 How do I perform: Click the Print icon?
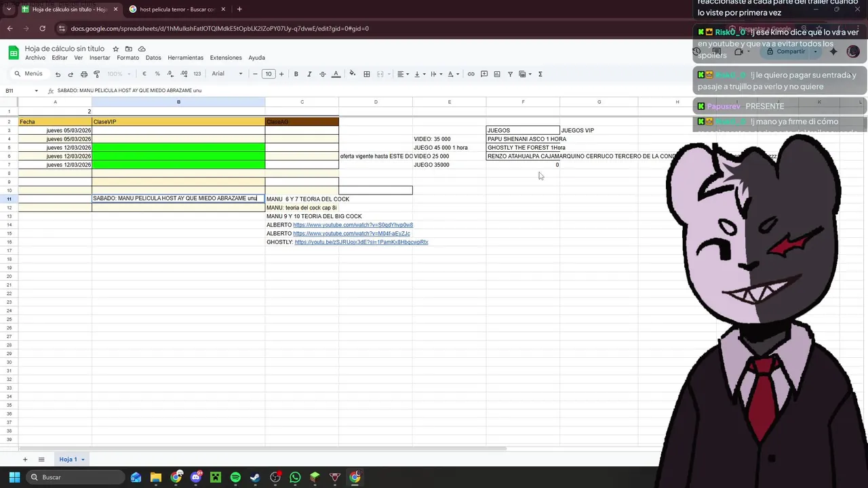pos(84,74)
